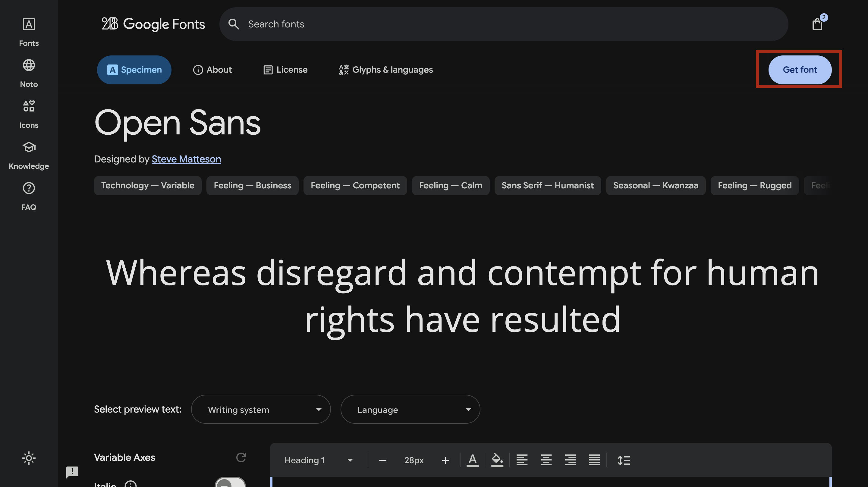
Task: Adjust line height spacing
Action: (x=624, y=460)
